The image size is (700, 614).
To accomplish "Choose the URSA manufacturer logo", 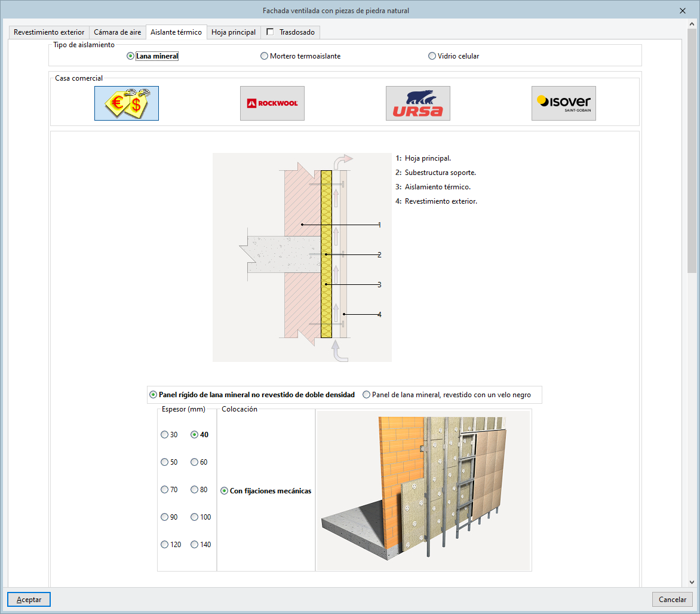I will [x=418, y=103].
